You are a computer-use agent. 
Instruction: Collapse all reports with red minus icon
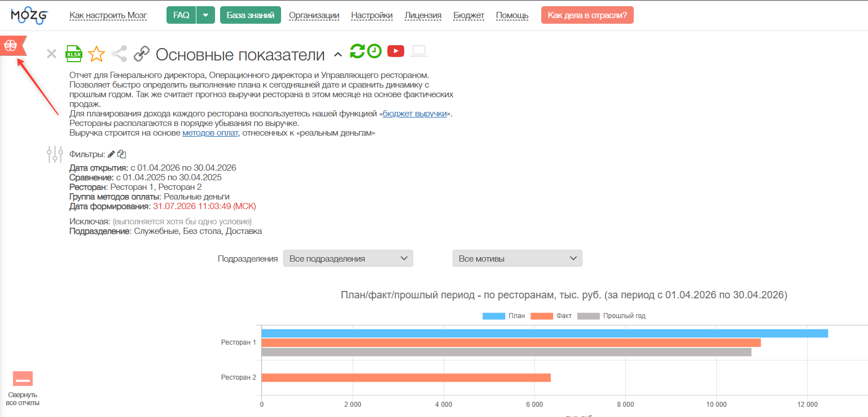(x=23, y=379)
